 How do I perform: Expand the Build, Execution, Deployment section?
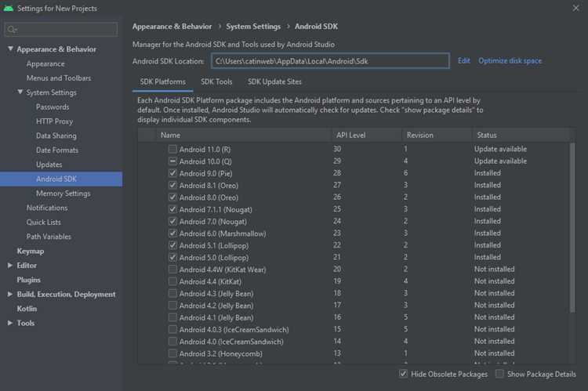tap(10, 295)
